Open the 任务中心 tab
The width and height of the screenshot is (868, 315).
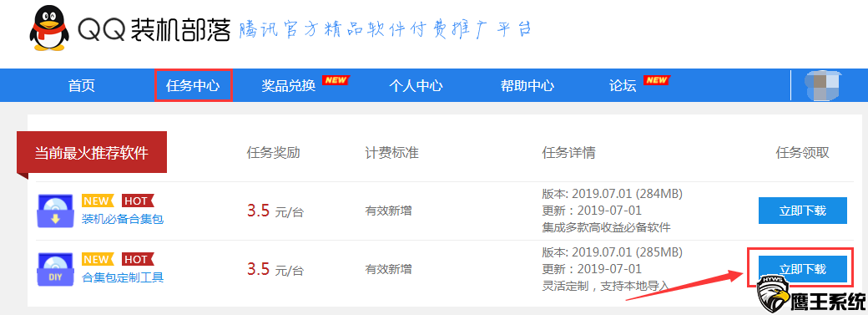(x=193, y=86)
